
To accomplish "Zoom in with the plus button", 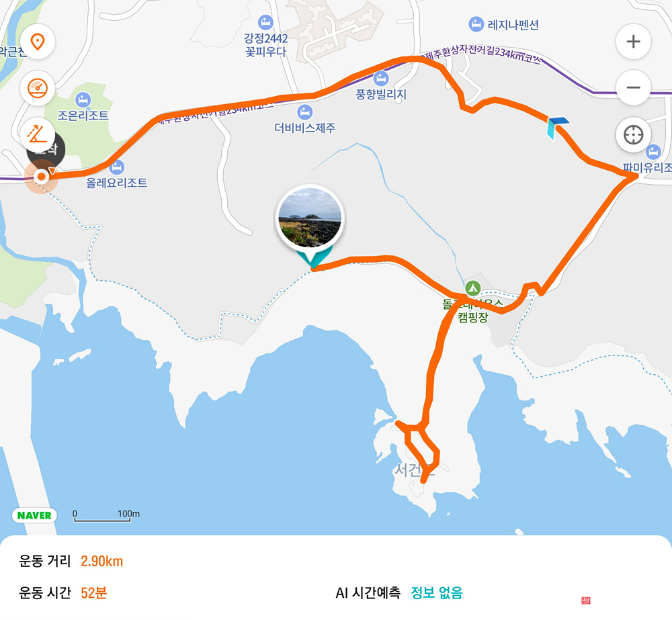I will (634, 42).
